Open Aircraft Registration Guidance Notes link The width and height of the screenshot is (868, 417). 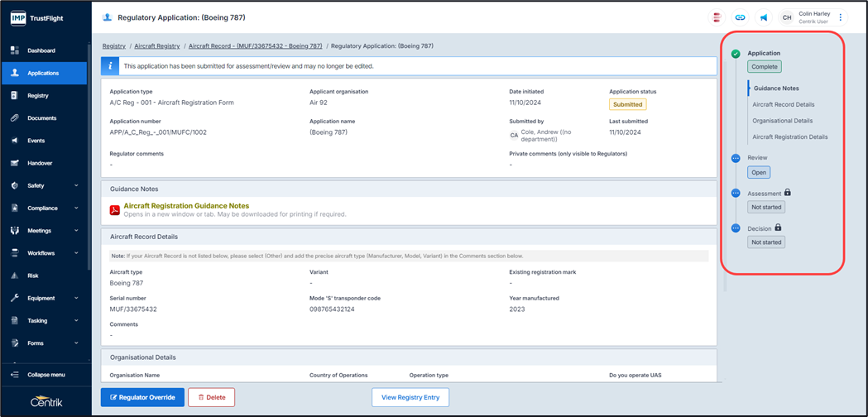coord(186,206)
